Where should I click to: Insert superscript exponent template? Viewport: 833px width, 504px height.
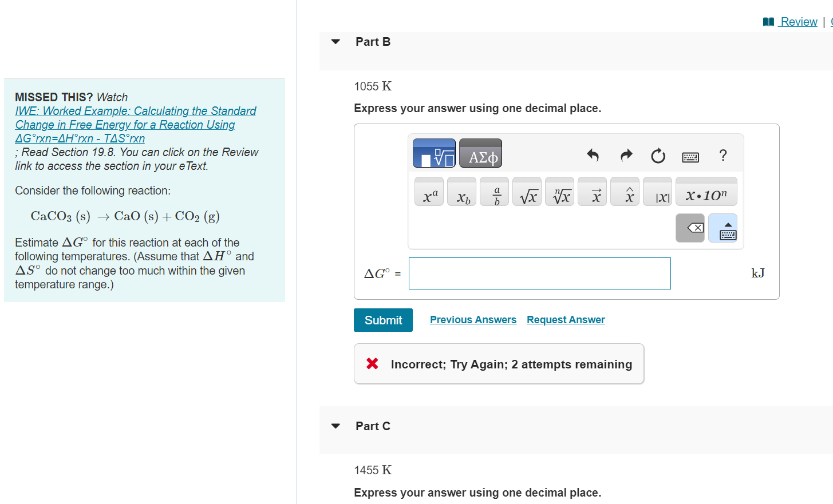click(429, 192)
